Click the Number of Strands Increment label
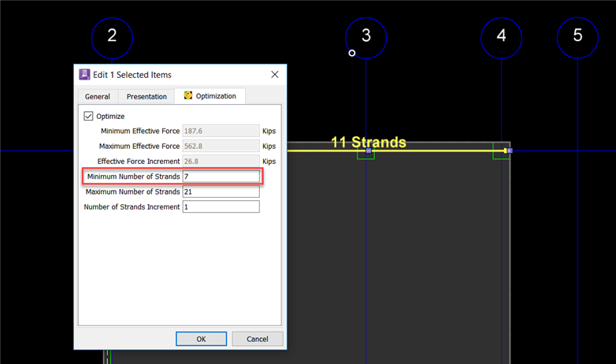616x364 pixels. (132, 206)
